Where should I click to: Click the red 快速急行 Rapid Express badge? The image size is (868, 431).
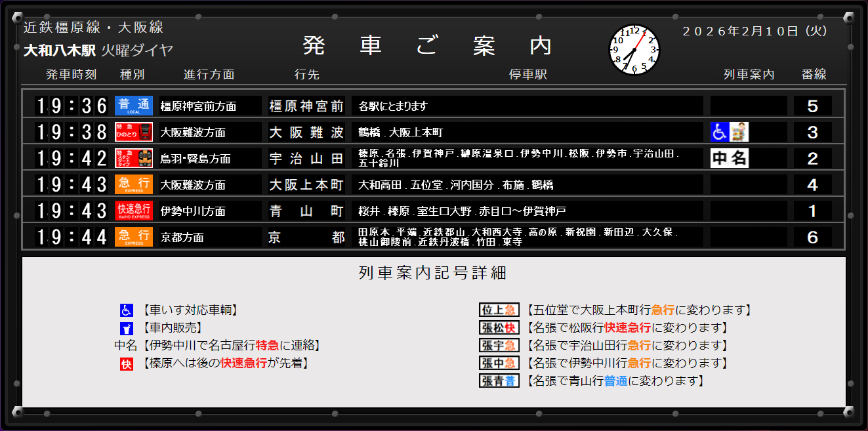[134, 211]
